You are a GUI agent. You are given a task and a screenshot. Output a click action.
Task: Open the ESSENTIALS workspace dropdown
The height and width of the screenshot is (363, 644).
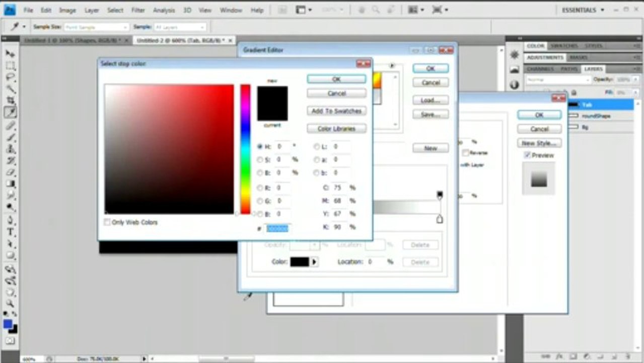[583, 10]
